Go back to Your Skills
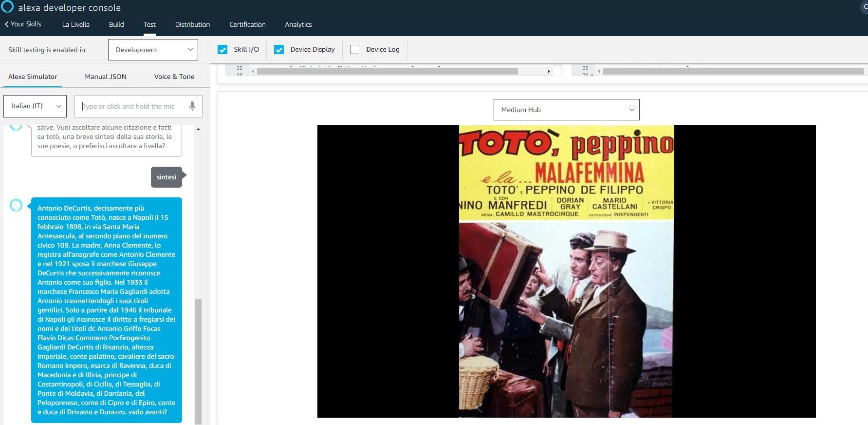The image size is (868, 425). (x=23, y=24)
